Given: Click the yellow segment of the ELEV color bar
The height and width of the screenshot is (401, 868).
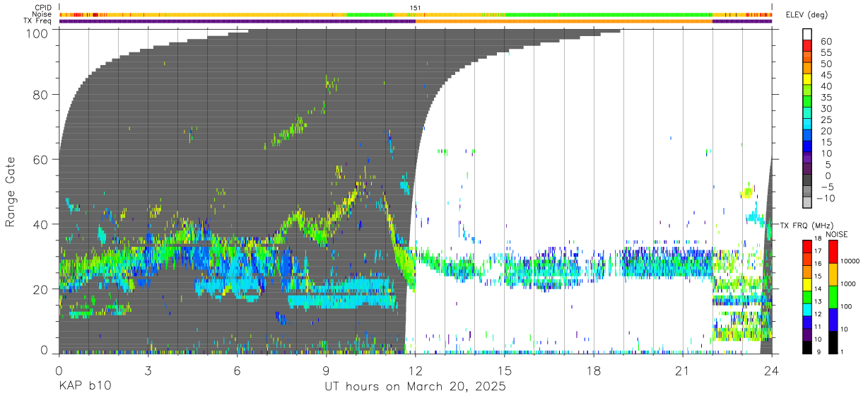Looking at the screenshot, I should pos(808,80).
